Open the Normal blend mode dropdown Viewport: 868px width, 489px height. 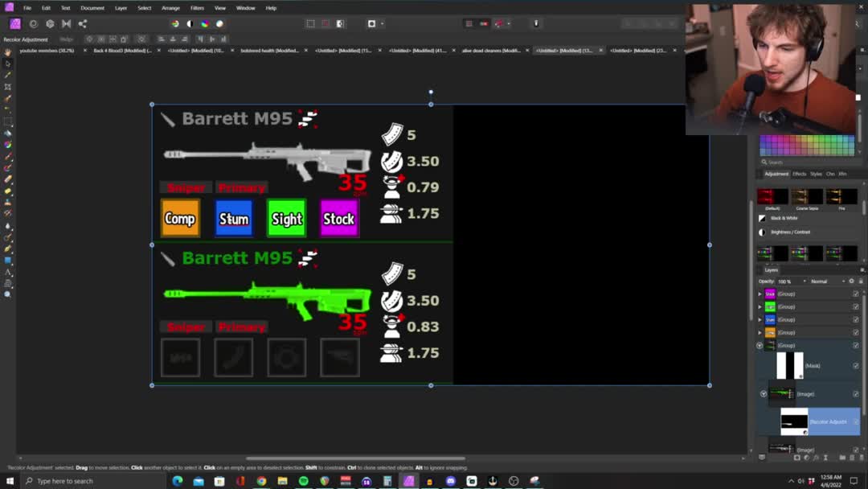coord(828,281)
